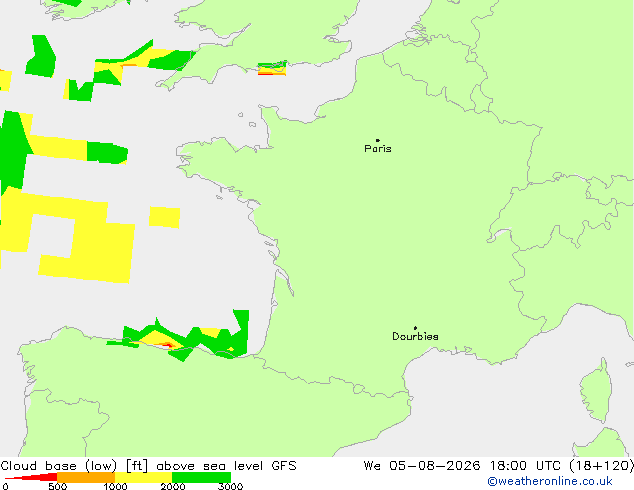Click the map title 'Cloud base (low) [ft] above sea level GFS'
The image size is (634, 490).
coord(148,466)
